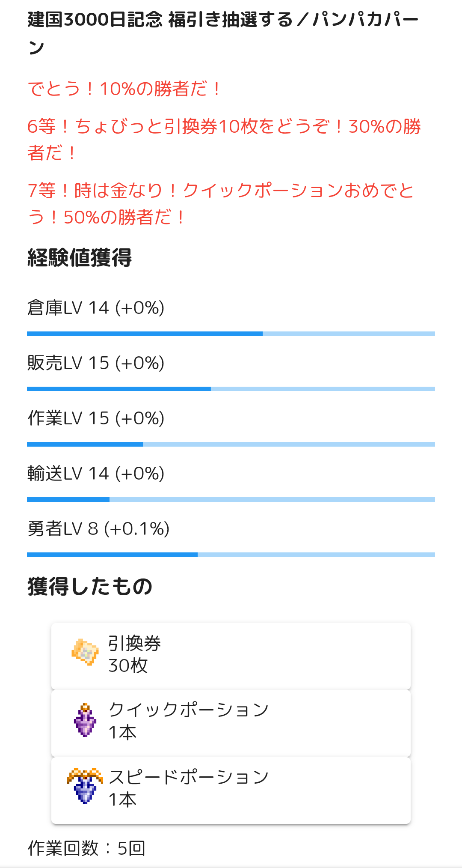Tap the purple クイックポーション bottle icon
Viewport: 462px width, 868px height.
(85, 720)
